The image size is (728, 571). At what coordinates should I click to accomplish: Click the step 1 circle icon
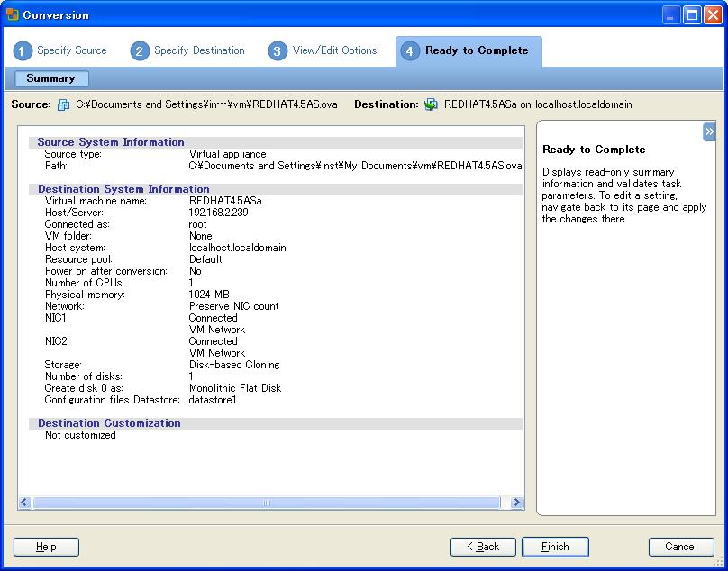click(x=23, y=50)
